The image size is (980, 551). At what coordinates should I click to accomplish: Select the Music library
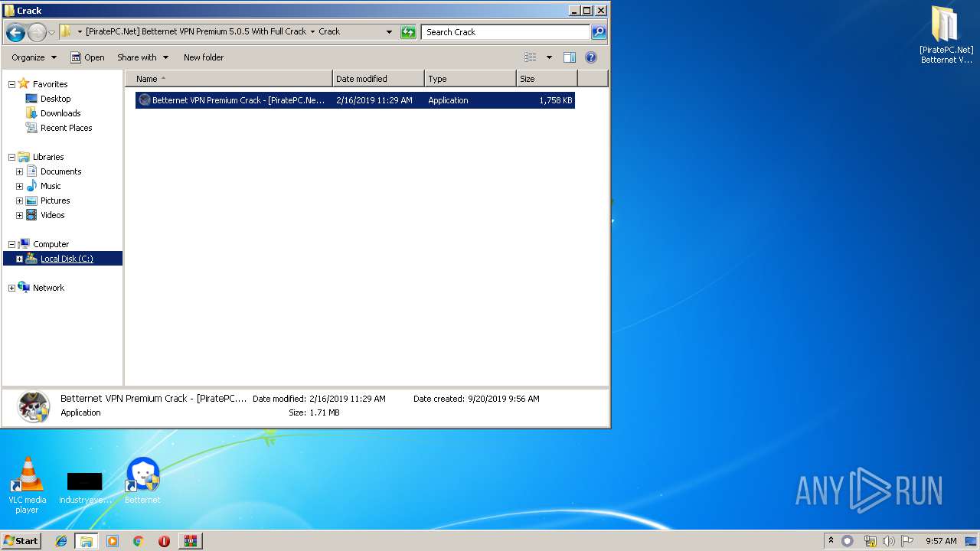[51, 186]
